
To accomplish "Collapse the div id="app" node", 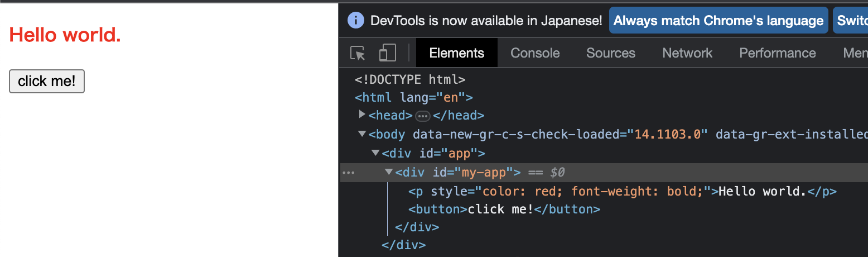I will pyautogui.click(x=376, y=153).
